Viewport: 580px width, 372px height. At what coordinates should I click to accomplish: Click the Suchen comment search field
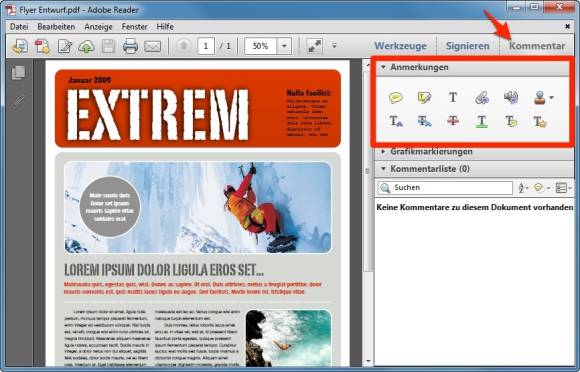[445, 187]
